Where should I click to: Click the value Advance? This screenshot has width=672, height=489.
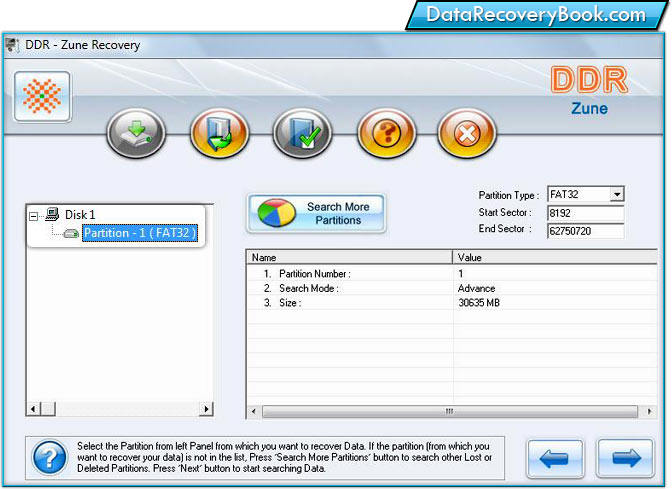click(x=476, y=288)
